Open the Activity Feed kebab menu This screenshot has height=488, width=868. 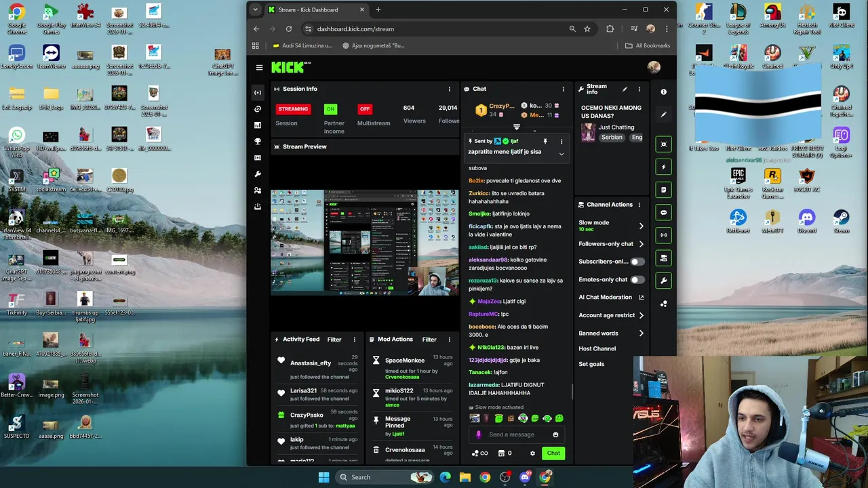point(354,340)
